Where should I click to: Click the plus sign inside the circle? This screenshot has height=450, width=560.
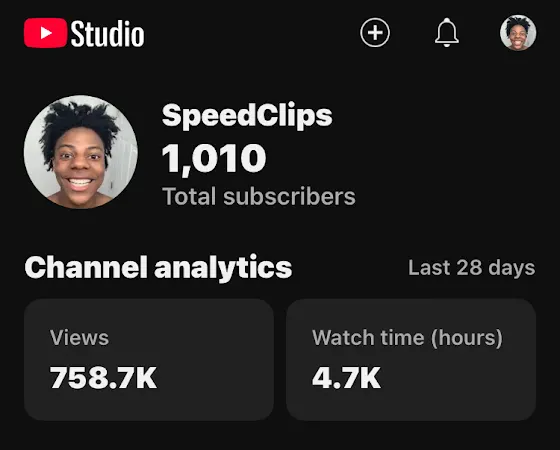pyautogui.click(x=375, y=32)
